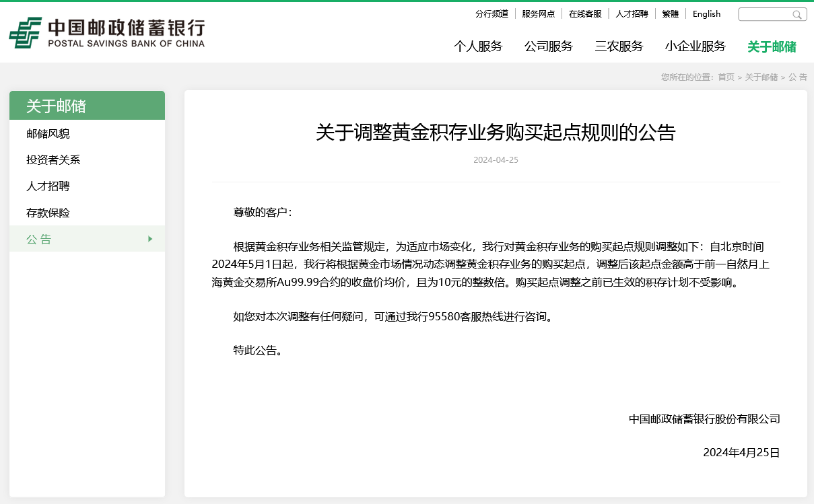
Task: Click the line mentioning 95580客服热线
Action: (395, 316)
